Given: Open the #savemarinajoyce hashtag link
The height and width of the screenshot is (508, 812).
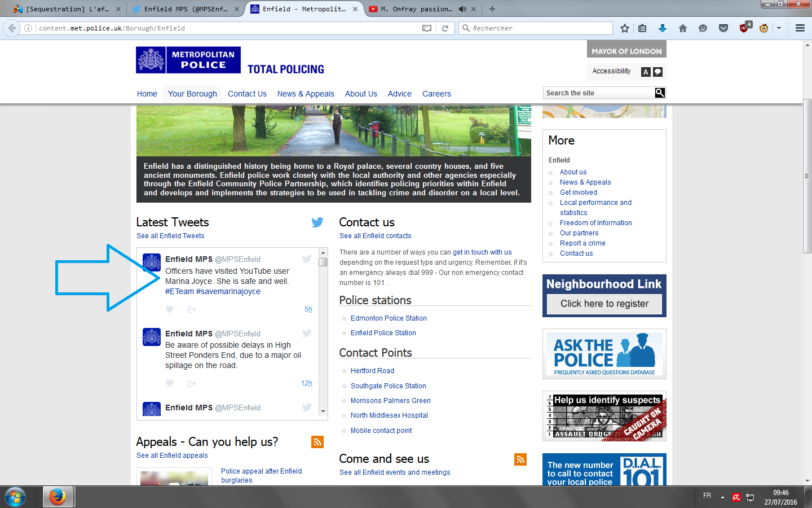Looking at the screenshot, I should tap(228, 291).
